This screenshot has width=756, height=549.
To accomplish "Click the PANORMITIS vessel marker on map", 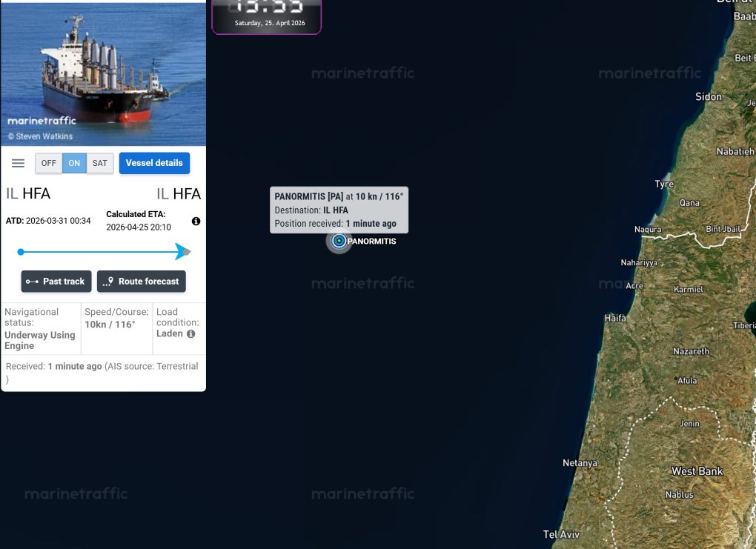I will pyautogui.click(x=339, y=241).
